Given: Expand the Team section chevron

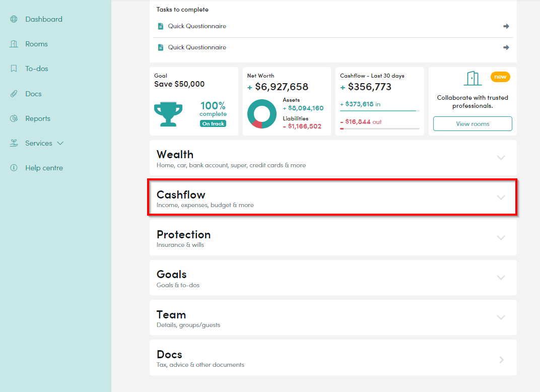Looking at the screenshot, I should [501, 317].
